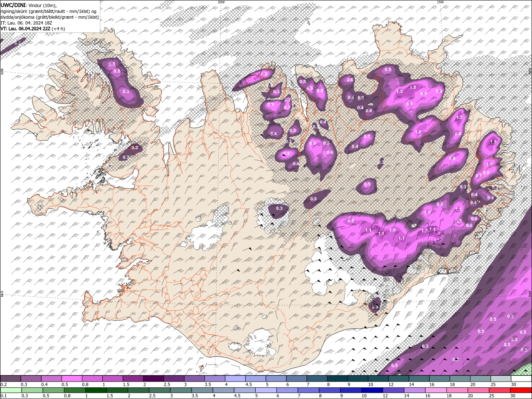Click the 20W longitude label
The image size is (532, 399).
click(x=221, y=2)
